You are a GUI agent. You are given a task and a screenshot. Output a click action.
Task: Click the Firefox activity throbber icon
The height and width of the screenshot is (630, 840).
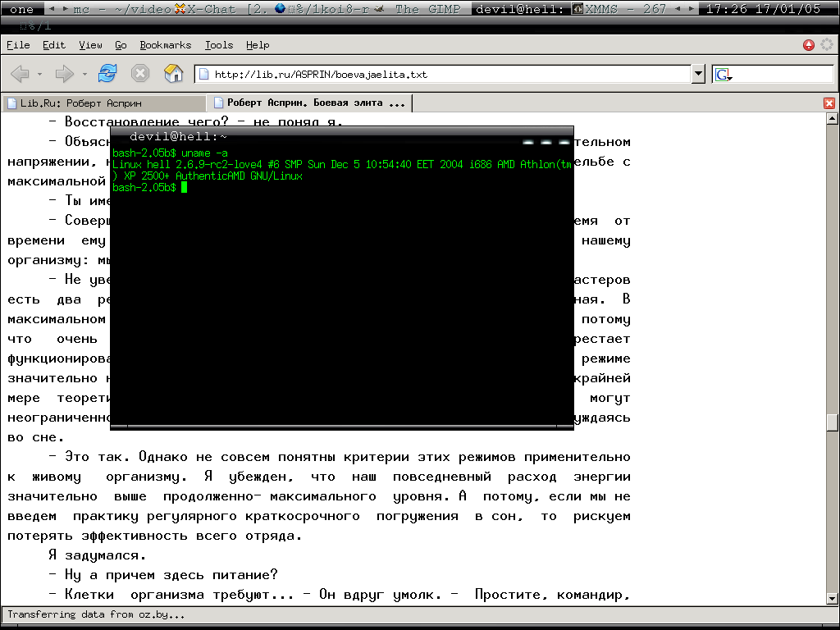pos(827,44)
